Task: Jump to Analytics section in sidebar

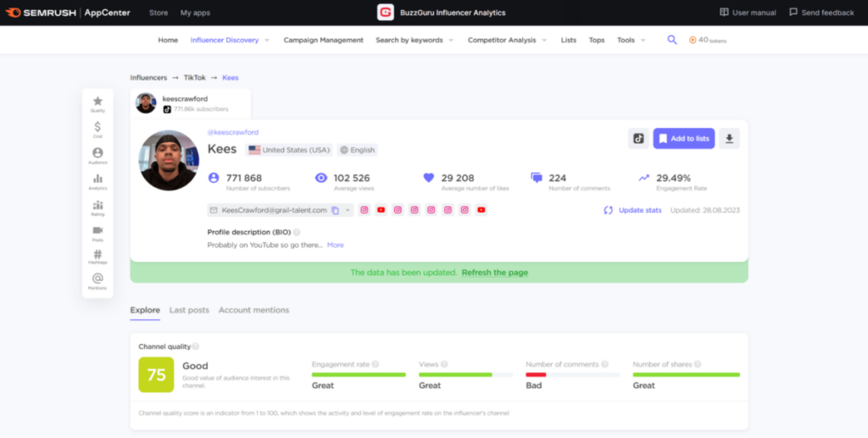Action: (x=97, y=182)
